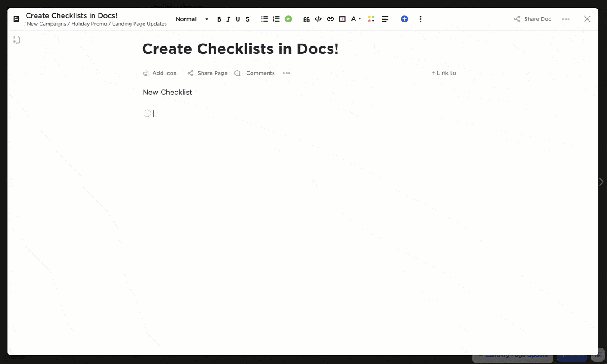Click the New Checklist text line

(167, 92)
